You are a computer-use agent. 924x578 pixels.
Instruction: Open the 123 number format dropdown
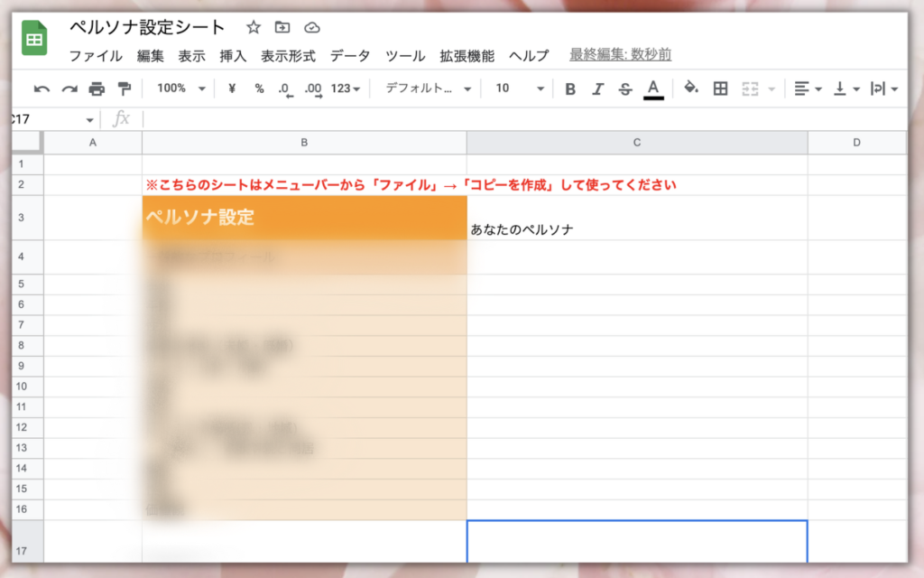(346, 89)
